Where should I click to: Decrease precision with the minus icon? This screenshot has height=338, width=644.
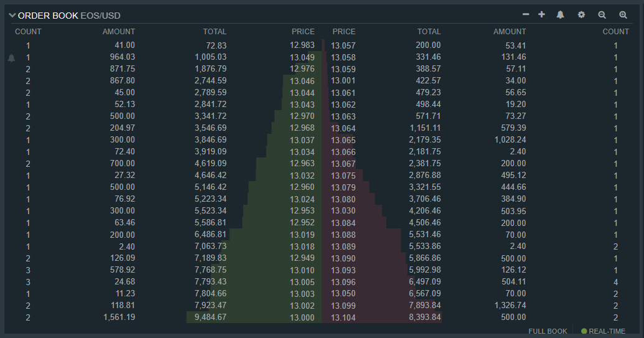pyautogui.click(x=526, y=14)
